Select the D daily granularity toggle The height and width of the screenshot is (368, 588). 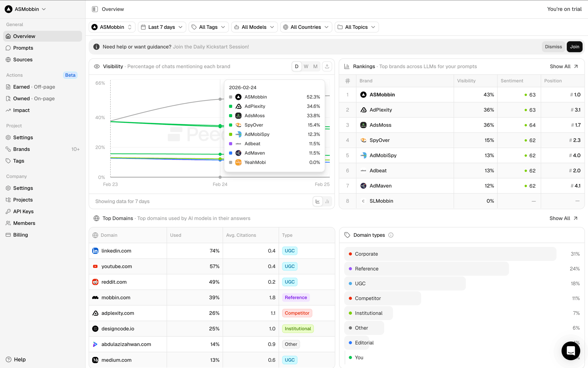click(x=296, y=67)
